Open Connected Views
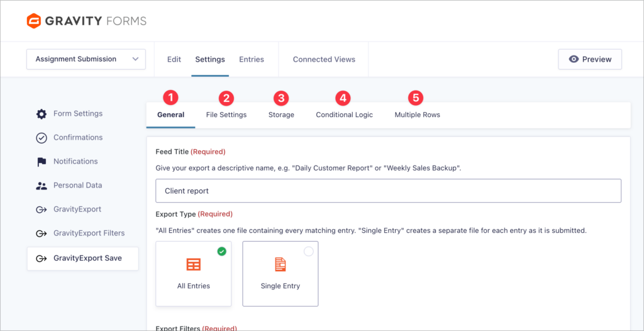The height and width of the screenshot is (331, 644). [324, 59]
